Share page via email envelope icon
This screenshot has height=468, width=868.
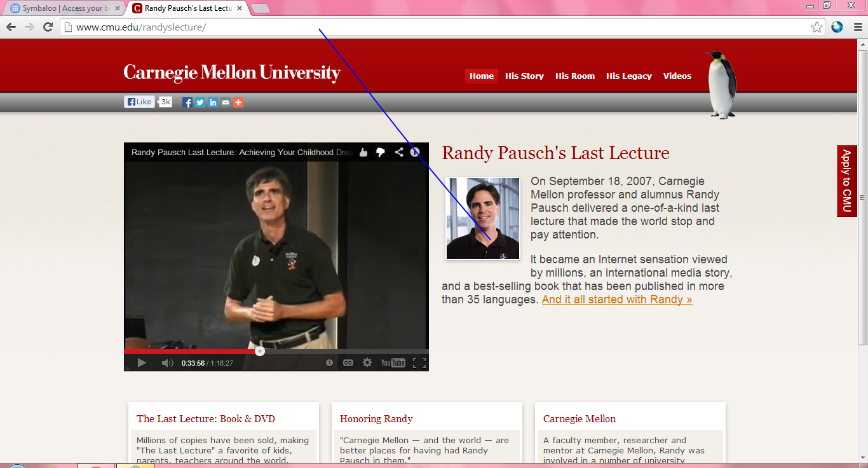[226, 102]
